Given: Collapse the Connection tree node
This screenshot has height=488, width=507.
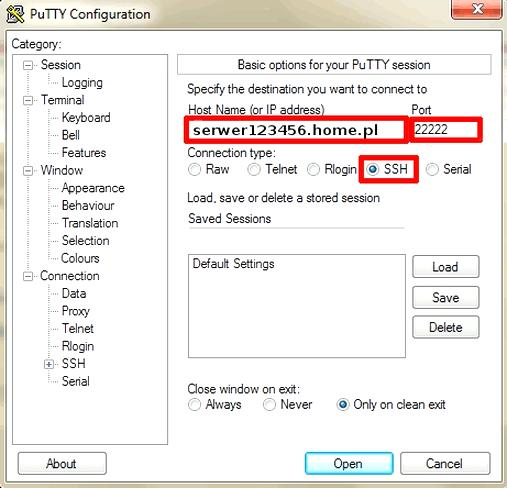Looking at the screenshot, I should [28, 276].
